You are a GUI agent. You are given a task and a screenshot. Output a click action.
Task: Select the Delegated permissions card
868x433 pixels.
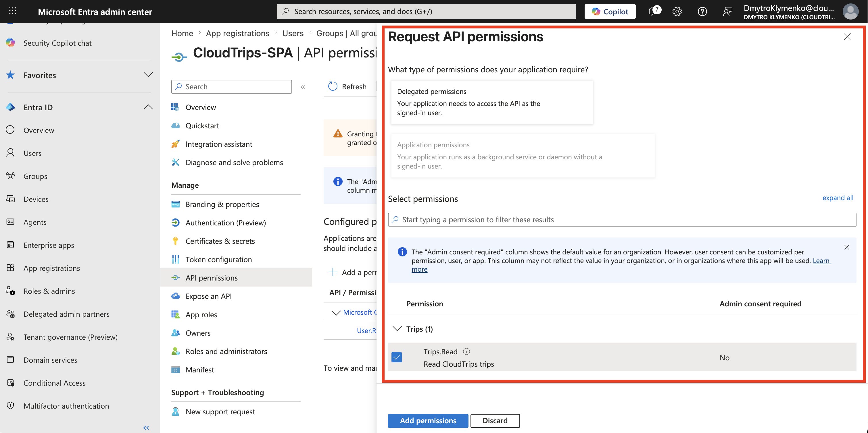[x=491, y=102]
